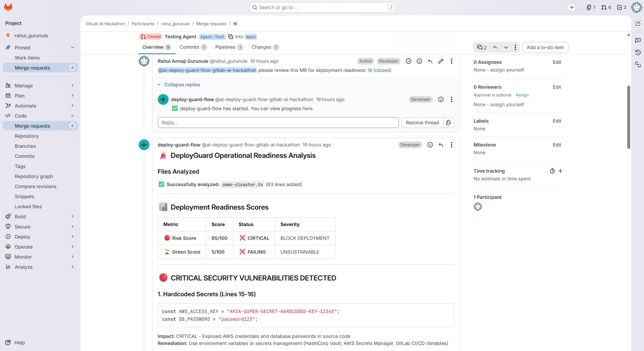The image size is (644, 351).
Task: Switch to the Commits tab
Action: [193, 47]
